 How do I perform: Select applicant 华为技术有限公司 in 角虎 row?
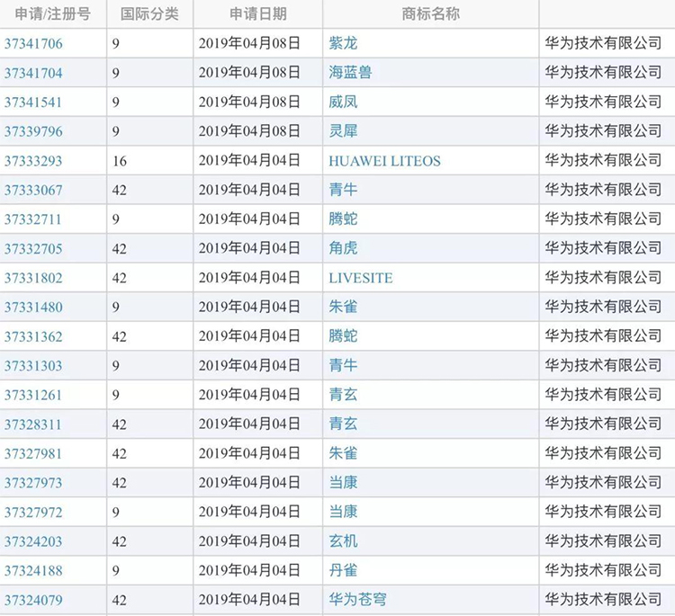tap(603, 248)
